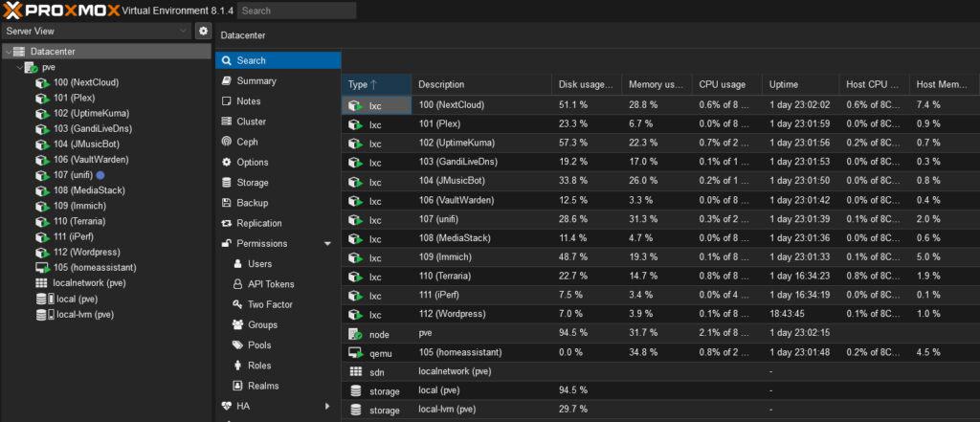Sort by the Type column header
Image resolution: width=980 pixels, height=422 pixels.
pos(376,84)
